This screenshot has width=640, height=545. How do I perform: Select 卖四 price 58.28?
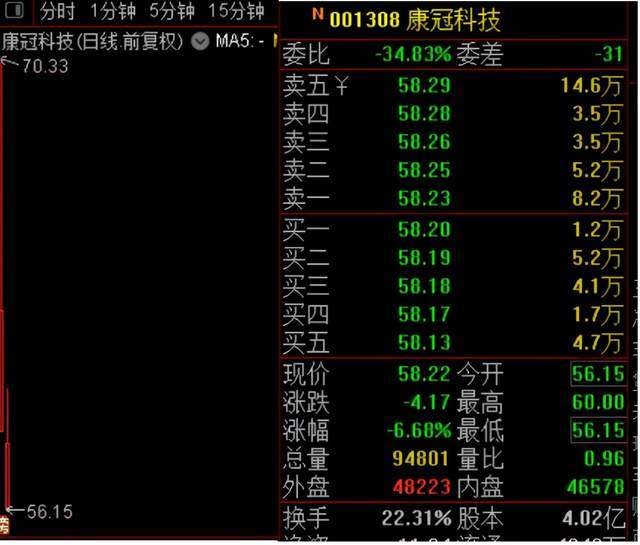[x=424, y=114]
